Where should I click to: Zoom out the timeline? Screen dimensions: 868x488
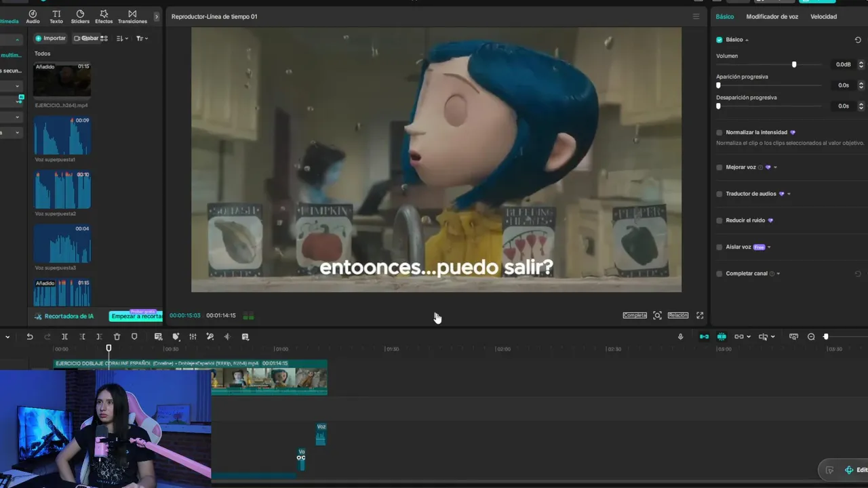pos(811,337)
